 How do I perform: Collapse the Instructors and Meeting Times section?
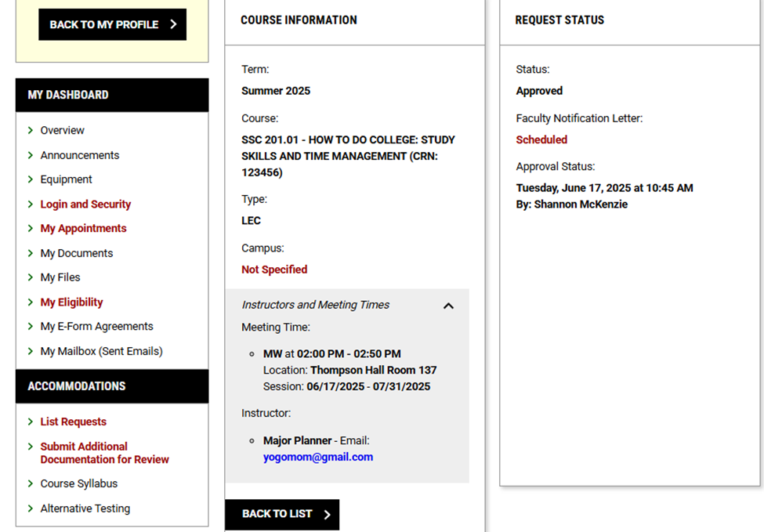(x=448, y=306)
